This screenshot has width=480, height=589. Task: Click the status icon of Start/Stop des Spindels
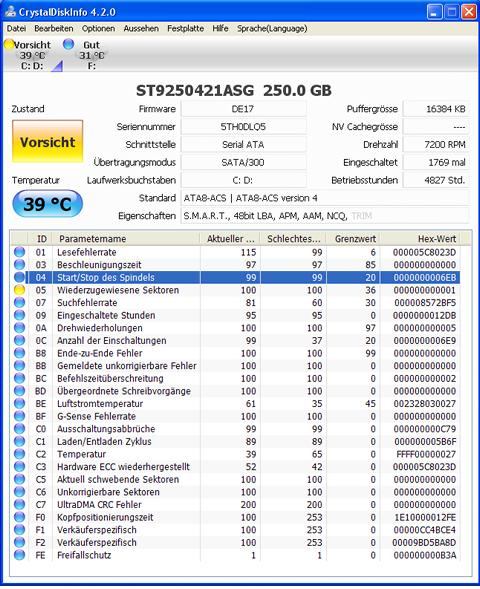click(20, 277)
